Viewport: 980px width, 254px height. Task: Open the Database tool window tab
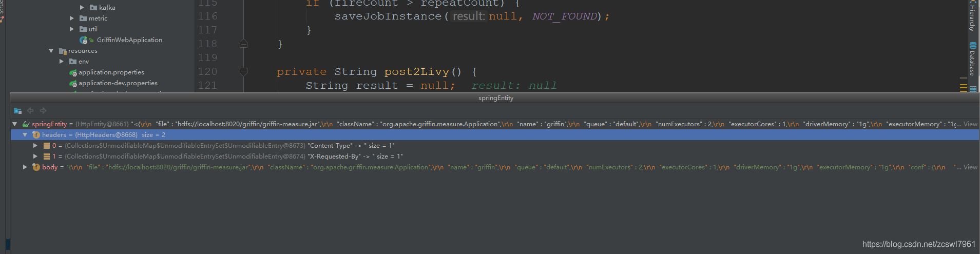tap(973, 59)
